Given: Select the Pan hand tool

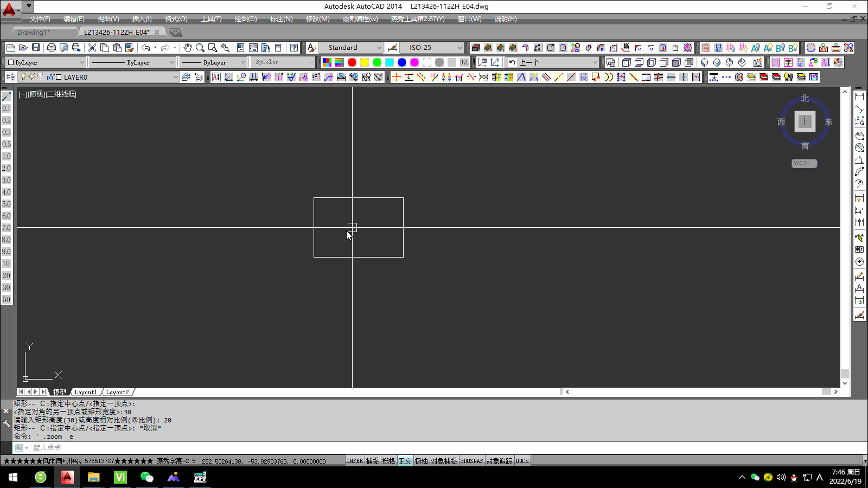Looking at the screenshot, I should (188, 48).
